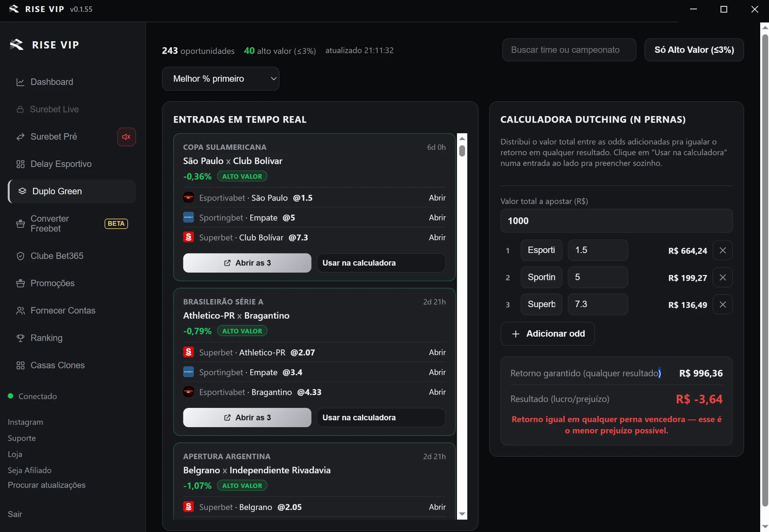Edit the Esporti name field in leg 1
The image size is (769, 532).
pos(542,250)
